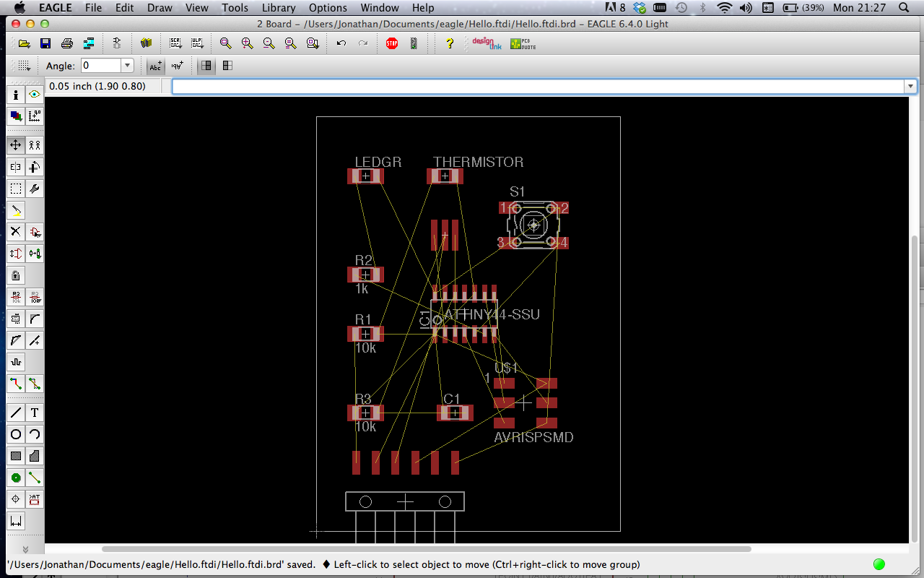Toggle the first grid-pane option in the parameter bar

(206, 66)
